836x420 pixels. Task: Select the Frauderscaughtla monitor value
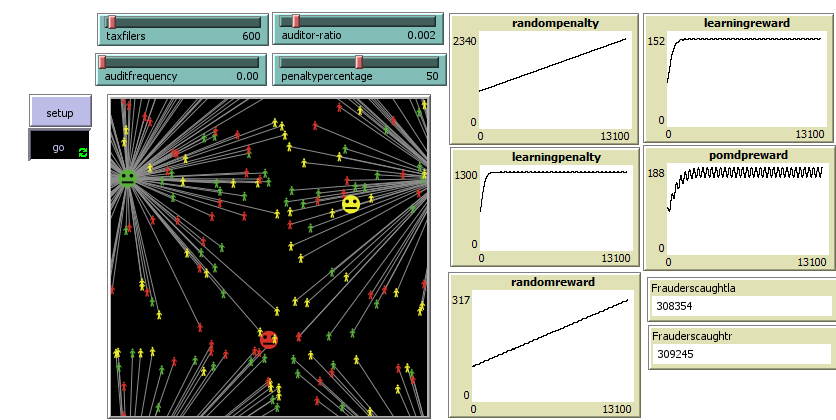[740, 307]
